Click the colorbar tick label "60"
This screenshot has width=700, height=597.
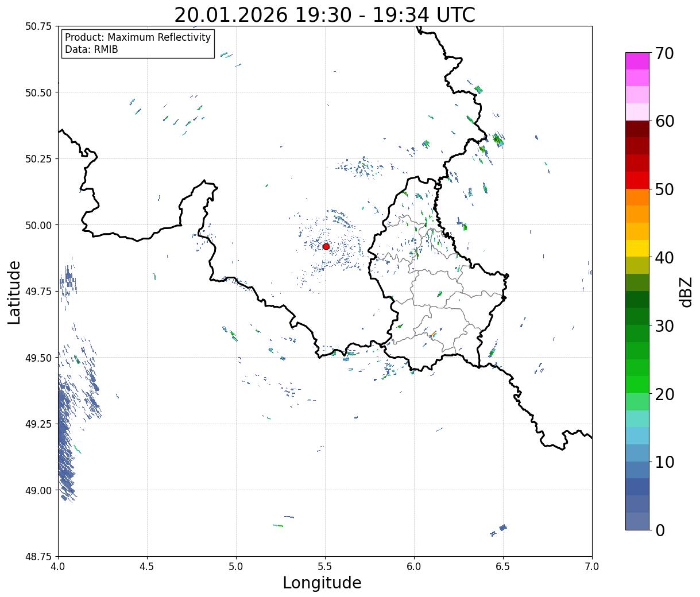pyautogui.click(x=664, y=121)
